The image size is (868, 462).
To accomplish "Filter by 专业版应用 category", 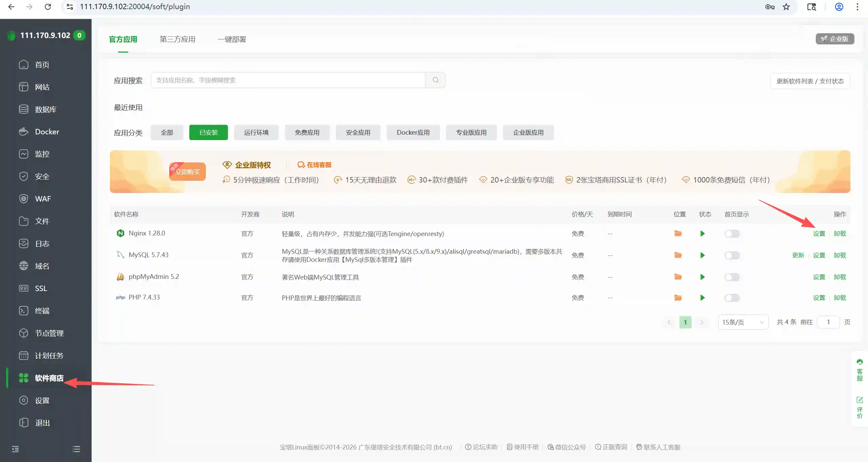I will (471, 132).
